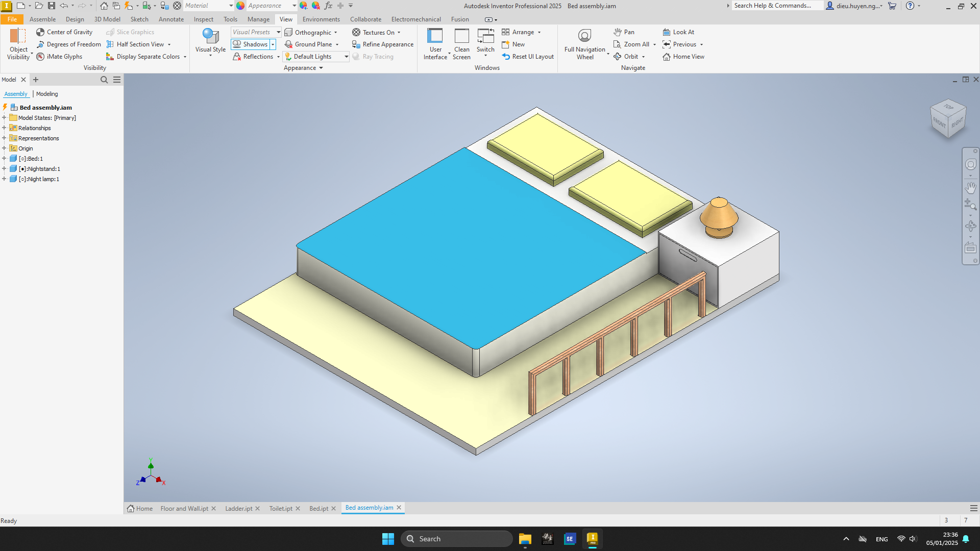Image resolution: width=980 pixels, height=551 pixels.
Task: Go to Previous view
Action: (x=679, y=44)
